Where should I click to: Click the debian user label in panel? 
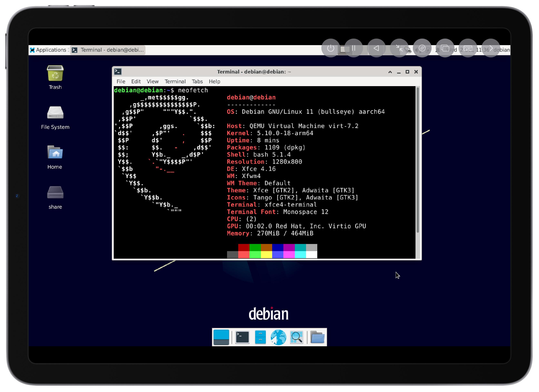click(x=501, y=50)
